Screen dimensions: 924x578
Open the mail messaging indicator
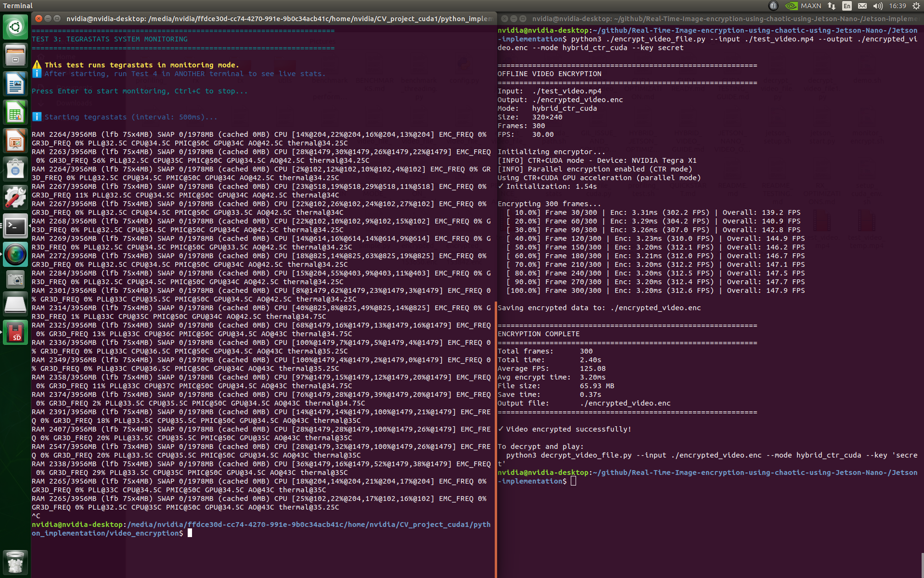[862, 6]
